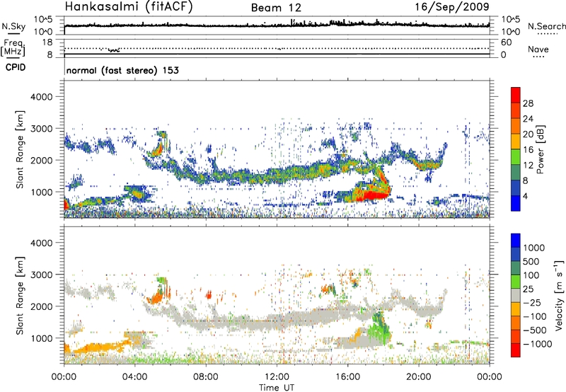Click the 'N.Search' legend label
The width and height of the screenshot is (566, 392).
pos(546,26)
